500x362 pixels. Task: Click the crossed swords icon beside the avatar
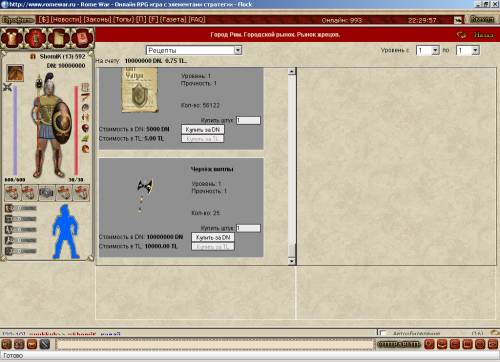7,87
